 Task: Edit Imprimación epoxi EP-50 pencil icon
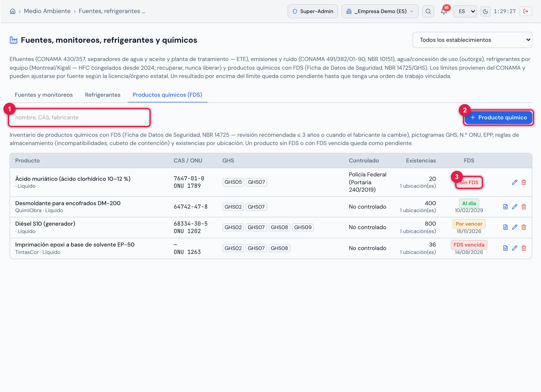(x=514, y=248)
